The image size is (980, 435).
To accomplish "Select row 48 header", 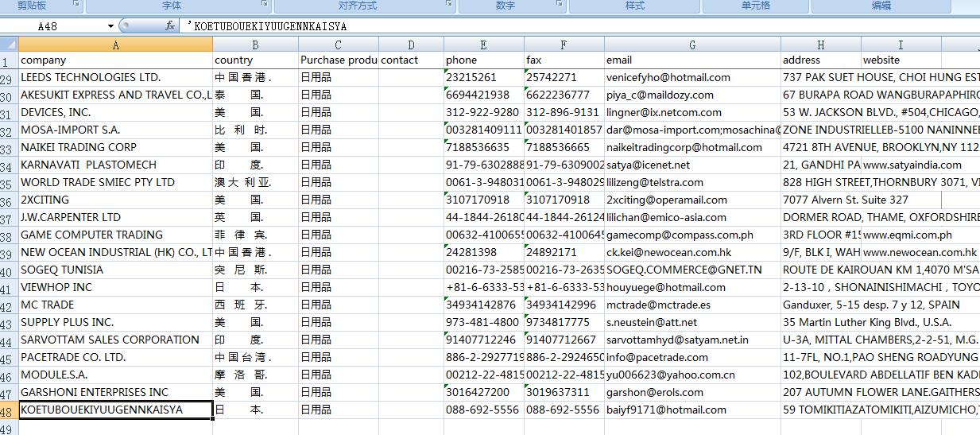I will pyautogui.click(x=10, y=410).
